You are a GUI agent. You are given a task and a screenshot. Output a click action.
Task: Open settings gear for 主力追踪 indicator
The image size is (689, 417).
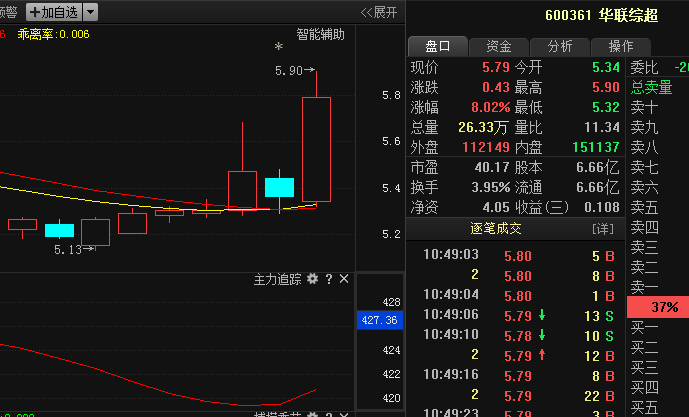pos(312,279)
